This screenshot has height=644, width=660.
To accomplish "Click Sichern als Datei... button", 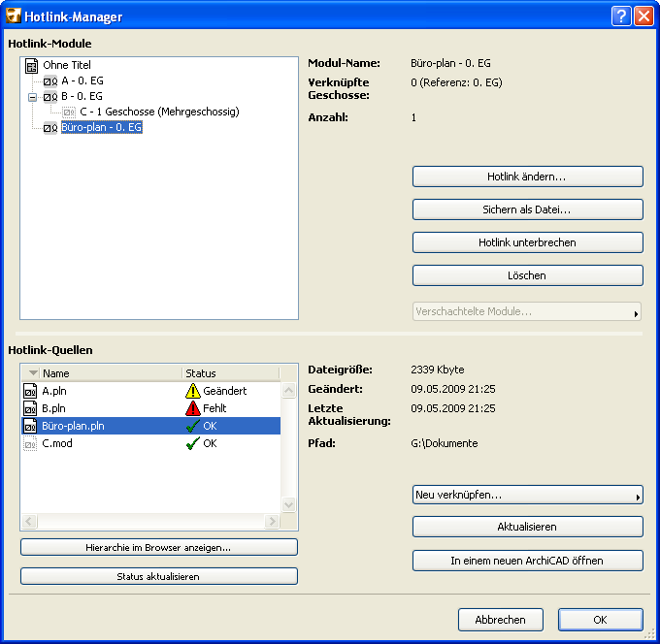I will click(527, 209).
